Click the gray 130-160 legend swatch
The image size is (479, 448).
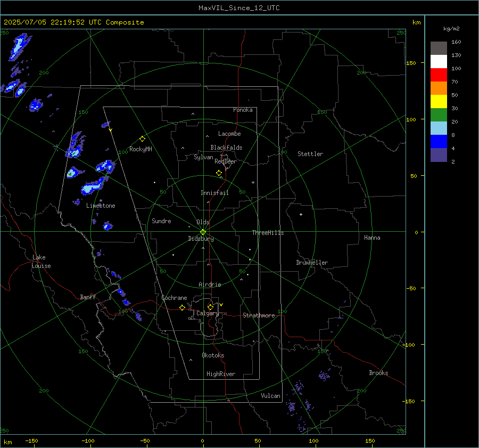tap(439, 48)
